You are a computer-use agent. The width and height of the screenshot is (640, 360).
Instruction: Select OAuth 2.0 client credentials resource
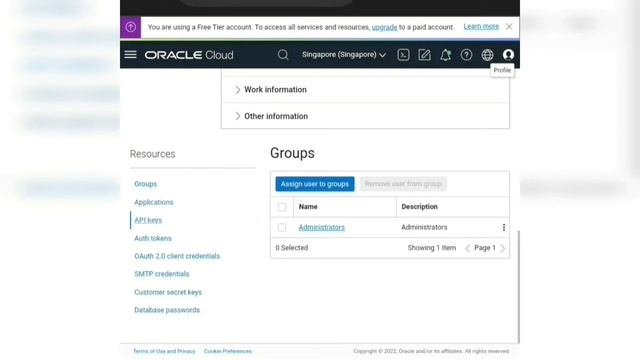(177, 256)
